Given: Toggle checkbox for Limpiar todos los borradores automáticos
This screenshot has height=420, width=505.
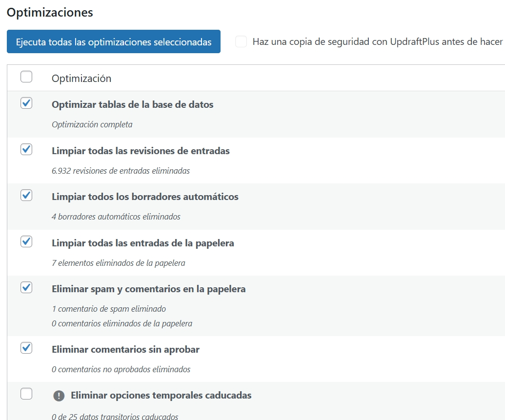Looking at the screenshot, I should click(x=26, y=196).
